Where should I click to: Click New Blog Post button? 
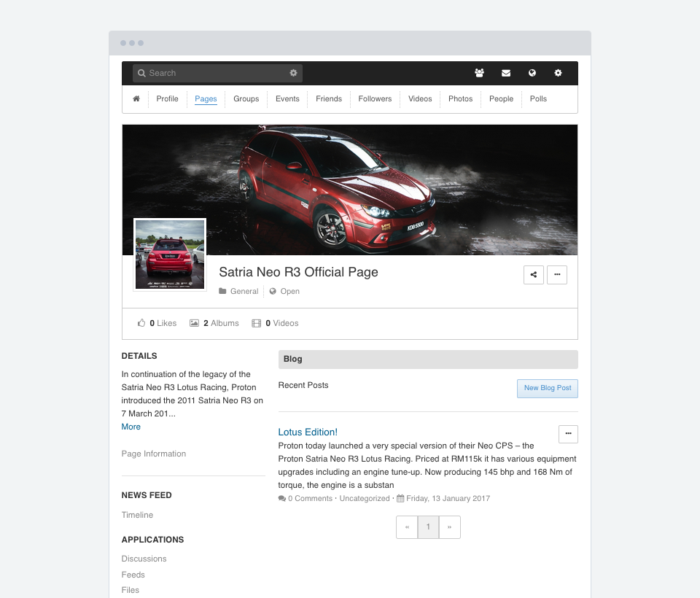[548, 388]
